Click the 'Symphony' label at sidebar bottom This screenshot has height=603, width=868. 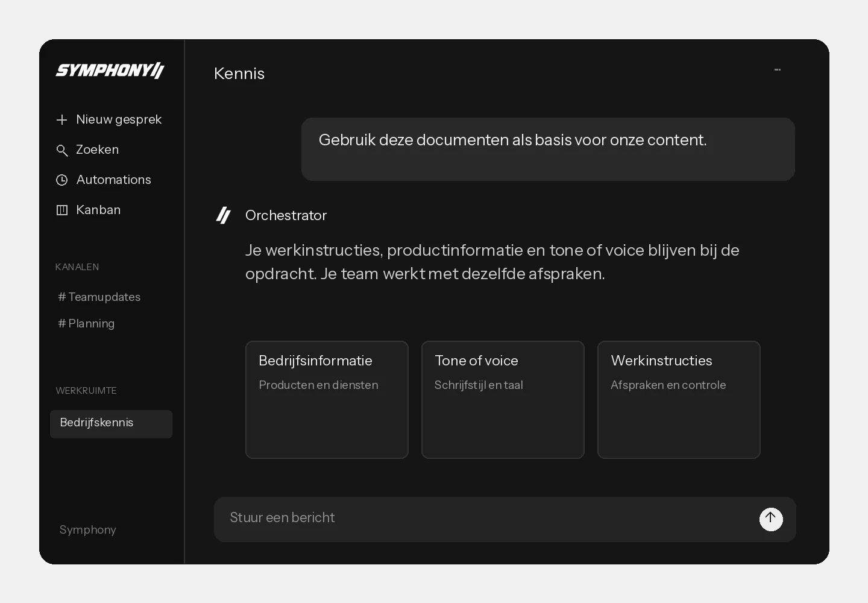[88, 529]
